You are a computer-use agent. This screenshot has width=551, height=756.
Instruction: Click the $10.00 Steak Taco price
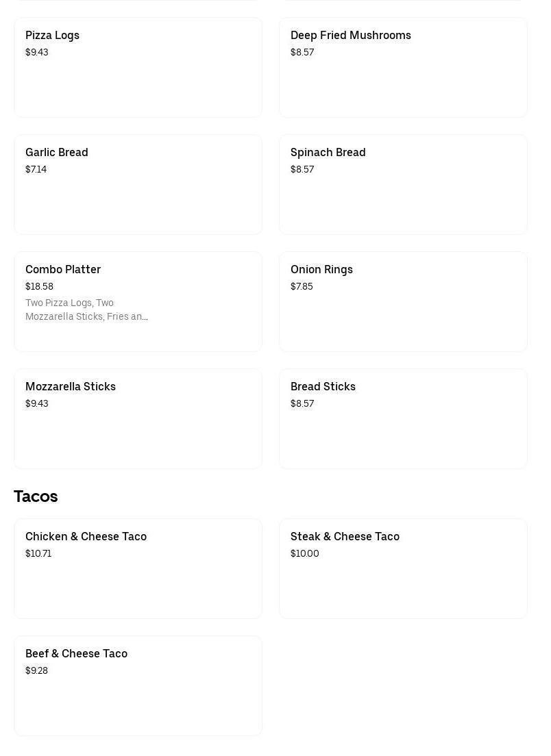coord(305,553)
